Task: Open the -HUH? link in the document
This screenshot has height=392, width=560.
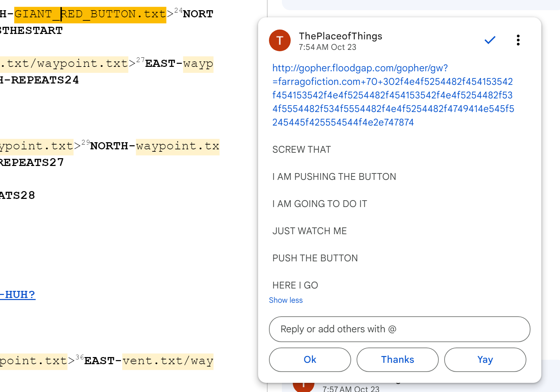Action: point(18,295)
